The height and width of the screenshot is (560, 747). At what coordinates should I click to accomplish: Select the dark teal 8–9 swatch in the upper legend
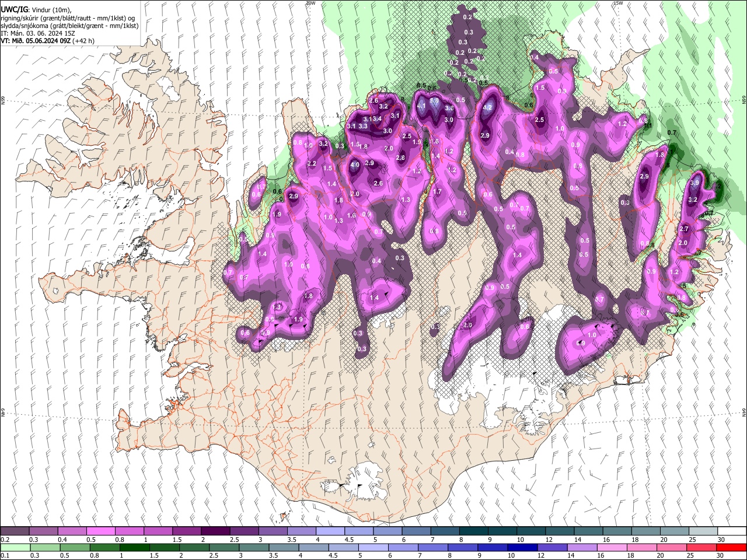click(473, 531)
